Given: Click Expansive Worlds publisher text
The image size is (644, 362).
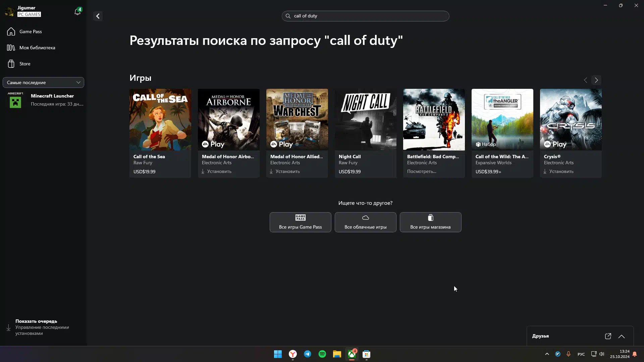Looking at the screenshot, I should pyautogui.click(x=493, y=163).
